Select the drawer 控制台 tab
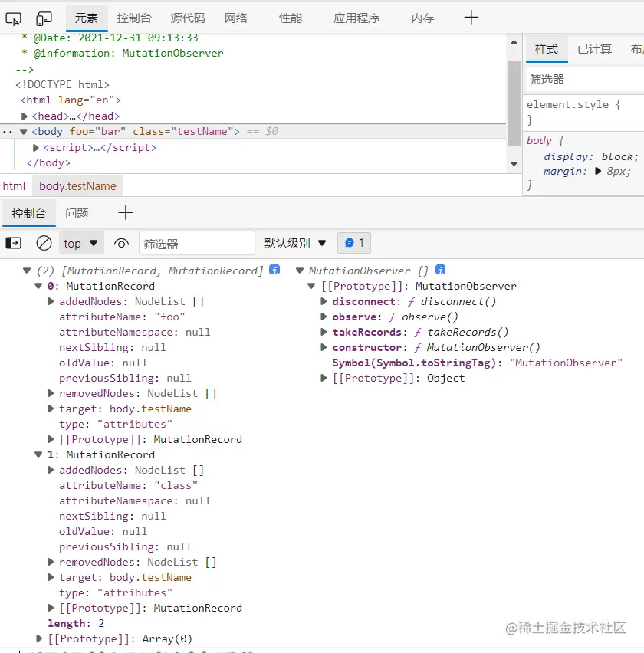 (x=28, y=214)
